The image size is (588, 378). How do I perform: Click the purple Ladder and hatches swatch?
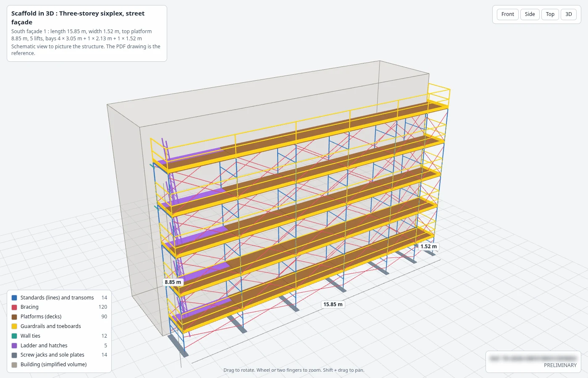(x=14, y=346)
